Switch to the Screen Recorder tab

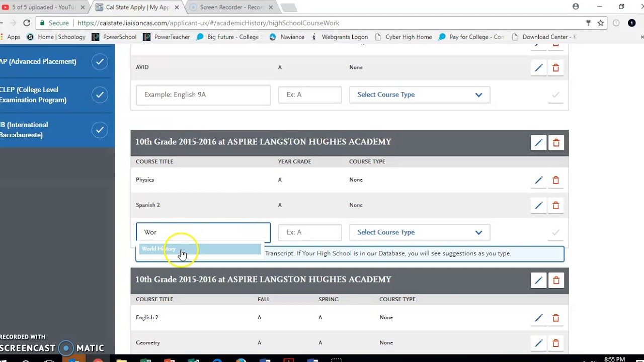[x=231, y=7]
